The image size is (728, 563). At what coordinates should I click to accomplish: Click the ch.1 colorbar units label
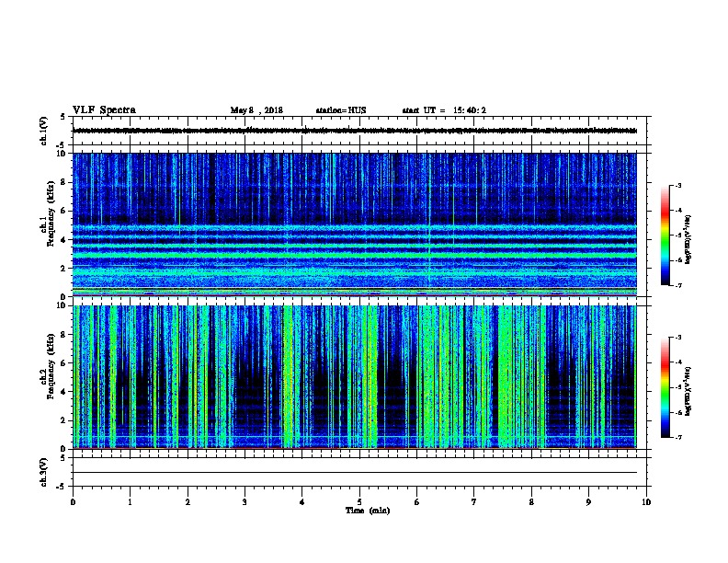pyautogui.click(x=688, y=239)
